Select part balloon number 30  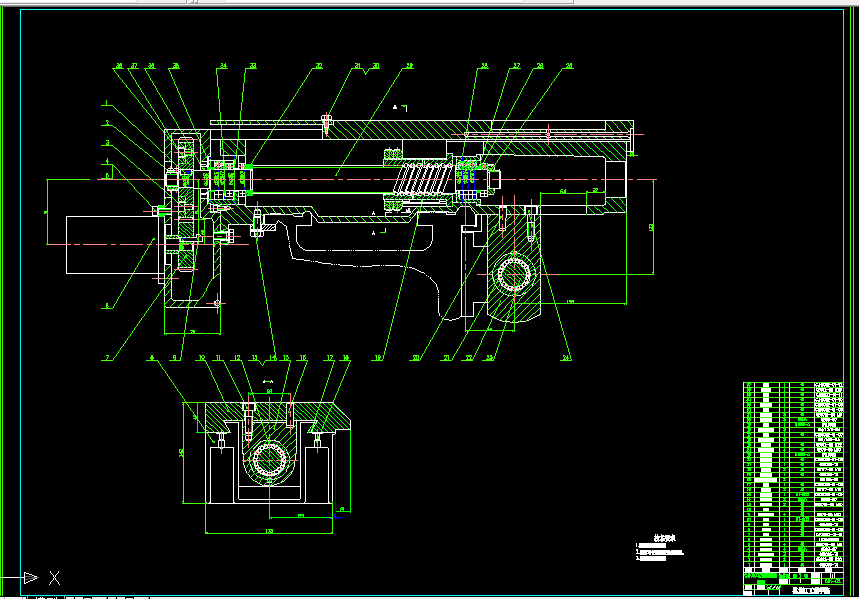click(x=376, y=66)
